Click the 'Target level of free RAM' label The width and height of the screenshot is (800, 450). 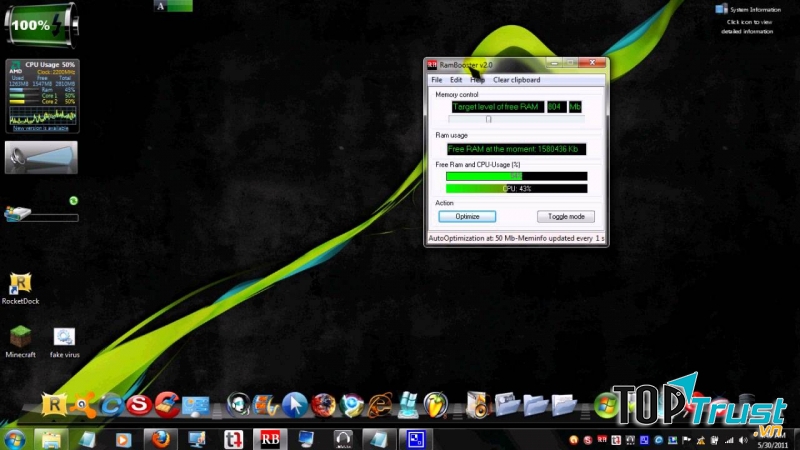coord(497,107)
